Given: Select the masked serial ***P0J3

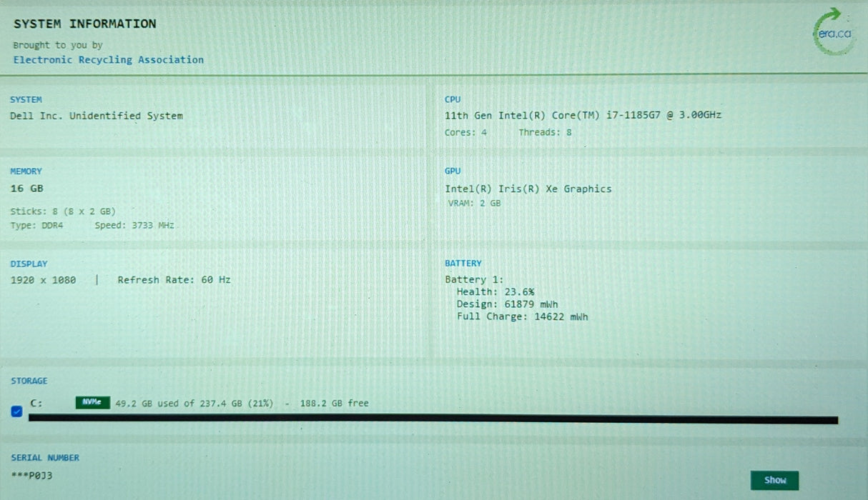Looking at the screenshot, I should pos(31,476).
